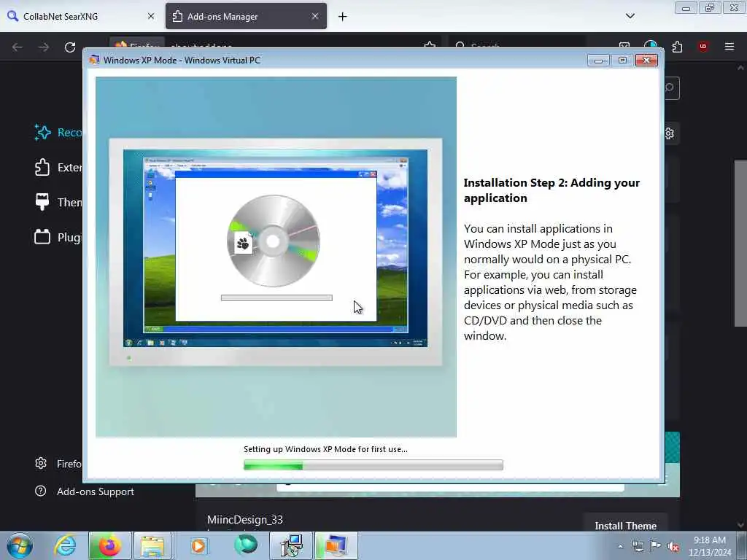Open Windows Media Player from taskbar
This screenshot has width=747, height=560.
198,545
